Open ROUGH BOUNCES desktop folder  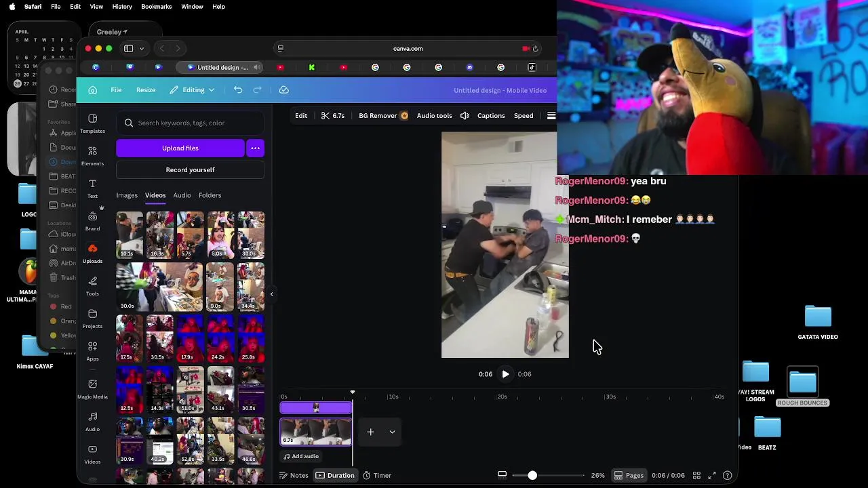coord(803,387)
